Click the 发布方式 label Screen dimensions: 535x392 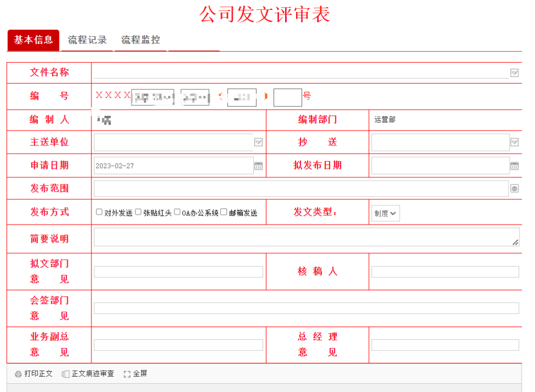tap(50, 212)
